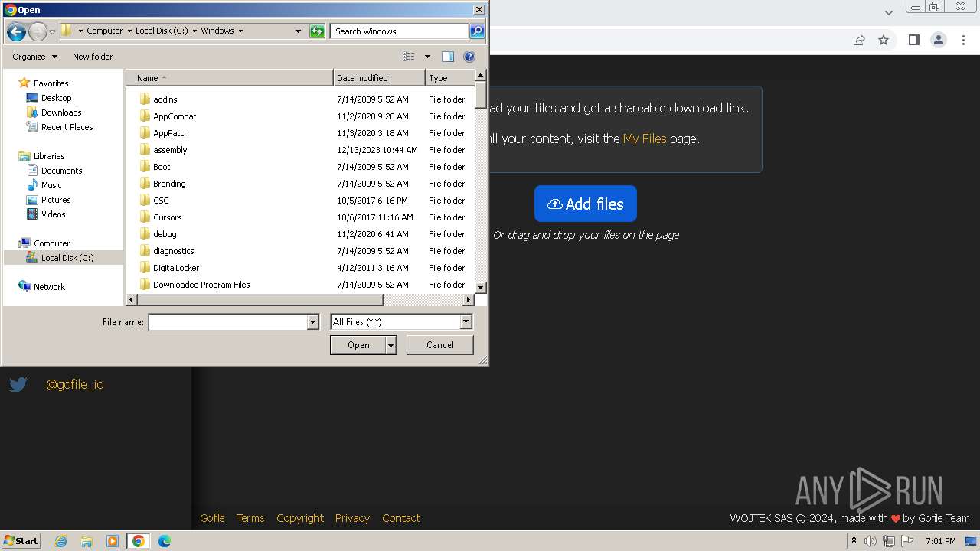The height and width of the screenshot is (551, 980).
Task: Follow the @gofile_io link
Action: (x=75, y=384)
